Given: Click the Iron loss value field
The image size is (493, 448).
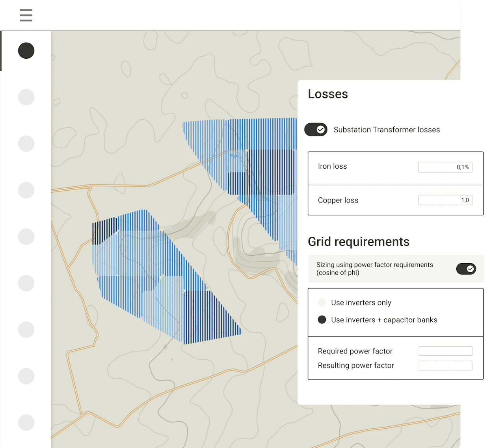Looking at the screenshot, I should [x=445, y=167].
